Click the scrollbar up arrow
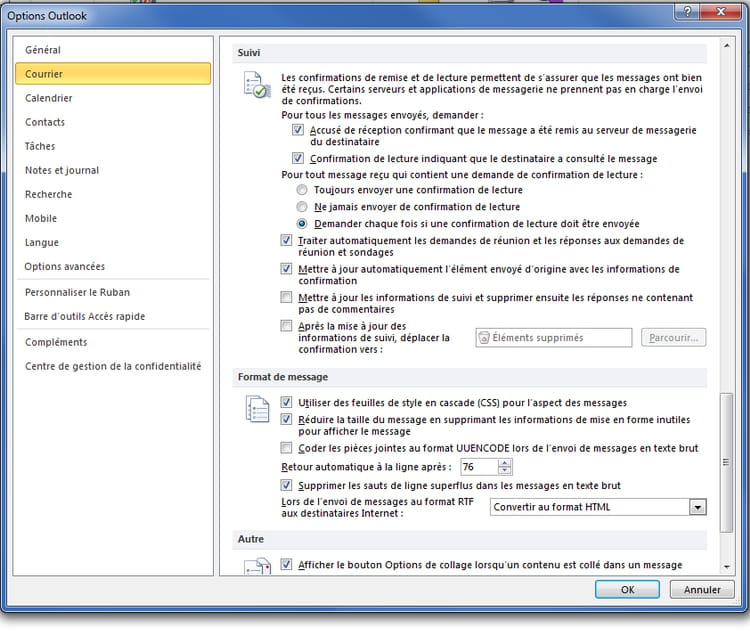Viewport: 750px width, 636px height. tap(727, 46)
